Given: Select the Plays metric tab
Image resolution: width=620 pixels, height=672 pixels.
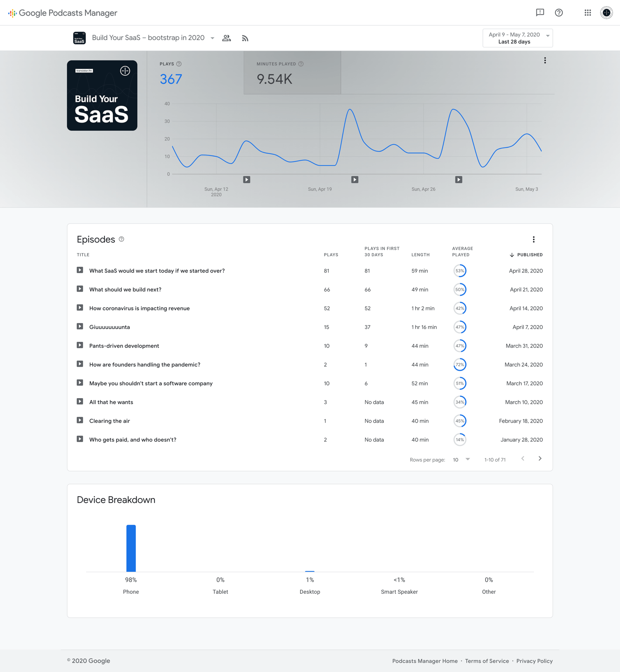Looking at the screenshot, I should click(x=195, y=73).
